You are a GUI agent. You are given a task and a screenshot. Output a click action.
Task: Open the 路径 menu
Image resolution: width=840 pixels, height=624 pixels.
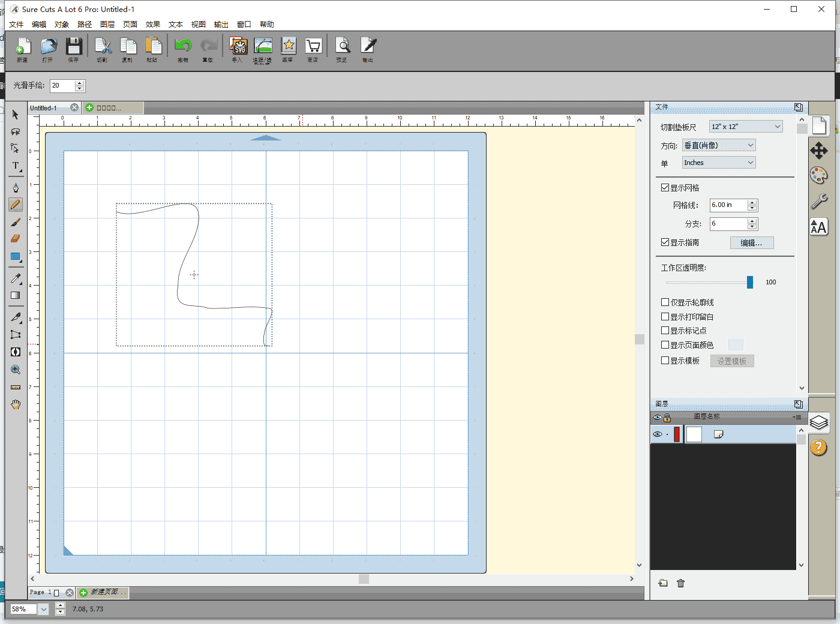click(x=85, y=25)
